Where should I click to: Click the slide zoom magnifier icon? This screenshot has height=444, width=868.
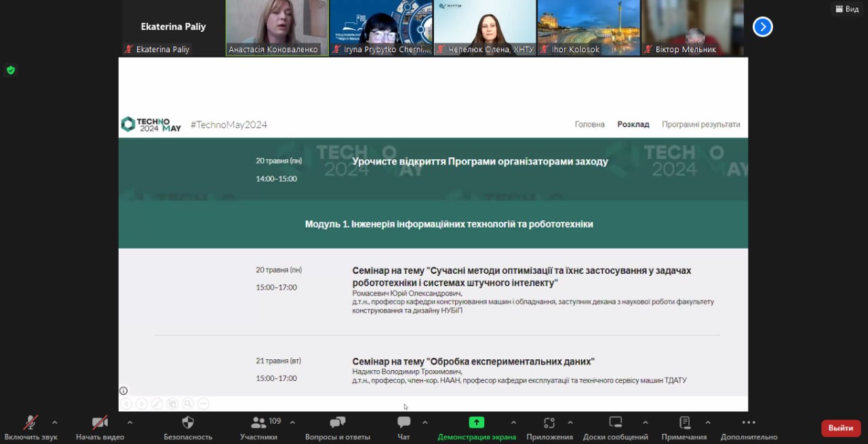[x=188, y=404]
